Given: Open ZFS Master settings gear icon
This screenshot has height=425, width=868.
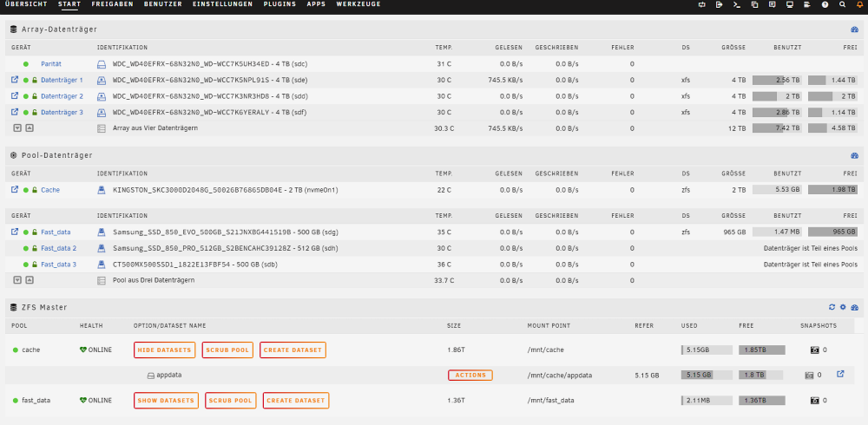Looking at the screenshot, I should coord(843,307).
